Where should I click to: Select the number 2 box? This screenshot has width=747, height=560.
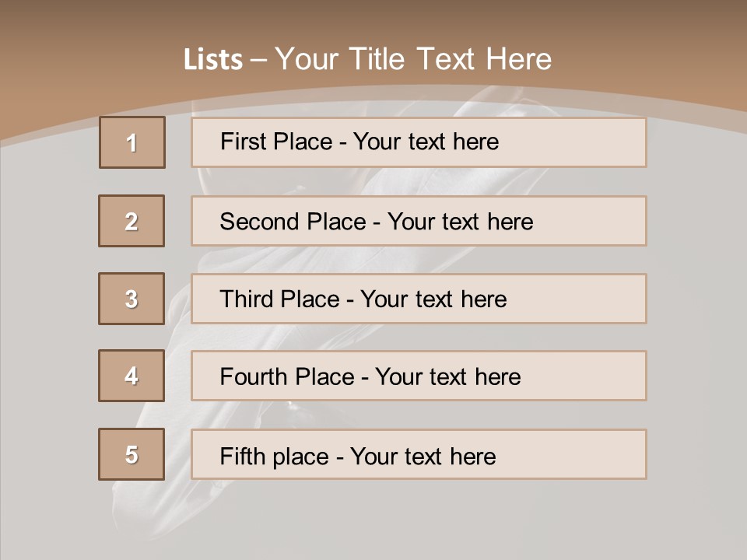[x=132, y=221]
